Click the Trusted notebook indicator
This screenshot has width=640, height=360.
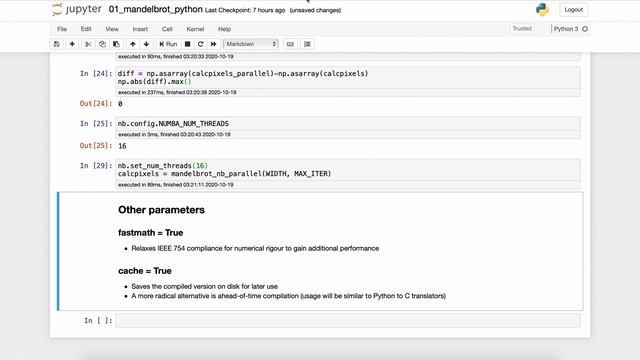click(x=522, y=29)
